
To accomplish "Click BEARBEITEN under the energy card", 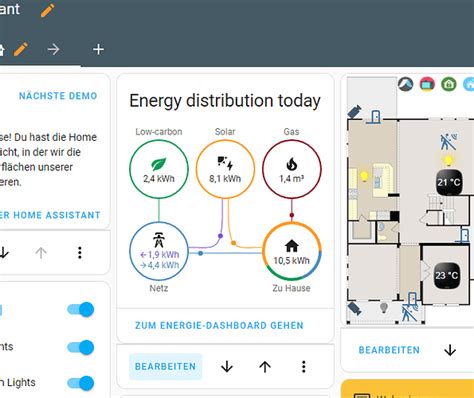I will click(165, 366).
